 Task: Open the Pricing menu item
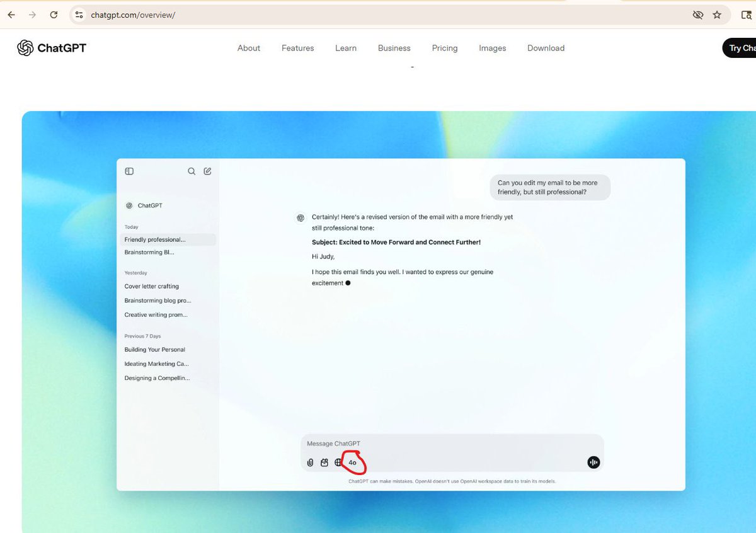445,48
